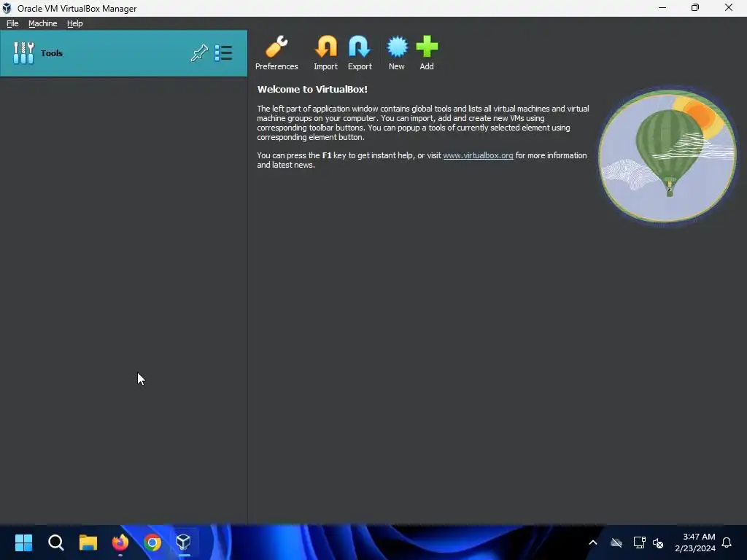Create a New virtual machine
The height and width of the screenshot is (560, 747).
click(x=397, y=52)
